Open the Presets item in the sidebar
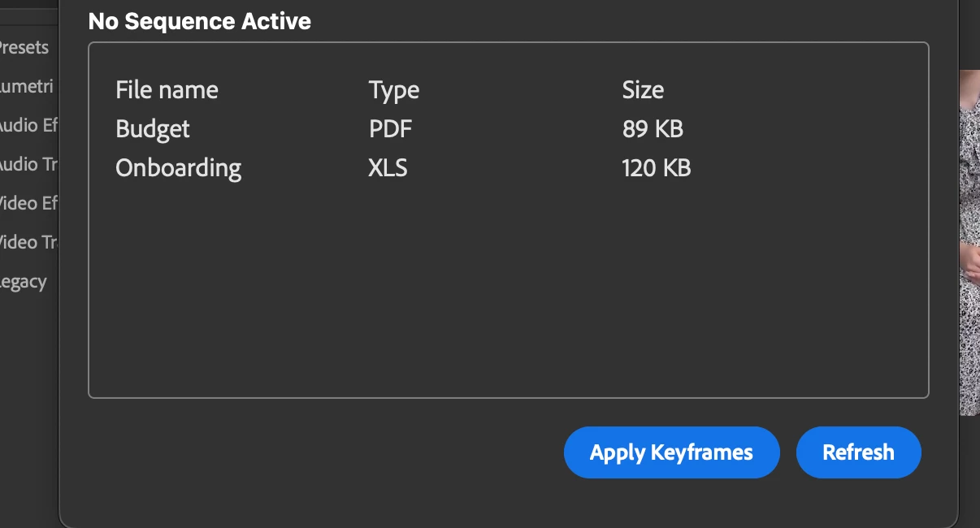980x528 pixels. pos(24,47)
